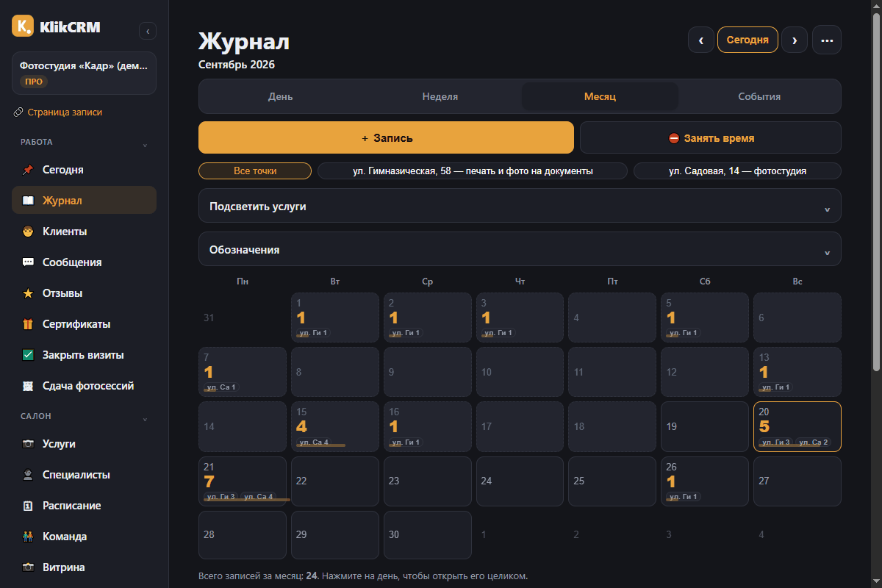882x588 pixels.
Task: Click the picture icon beside Сдача фотосессий
Action: tap(28, 386)
